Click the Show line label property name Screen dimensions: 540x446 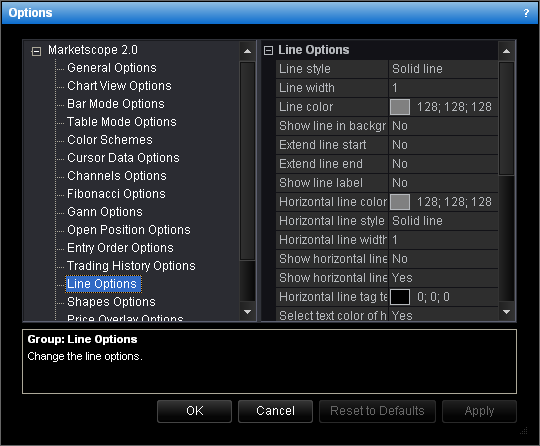pos(321,183)
